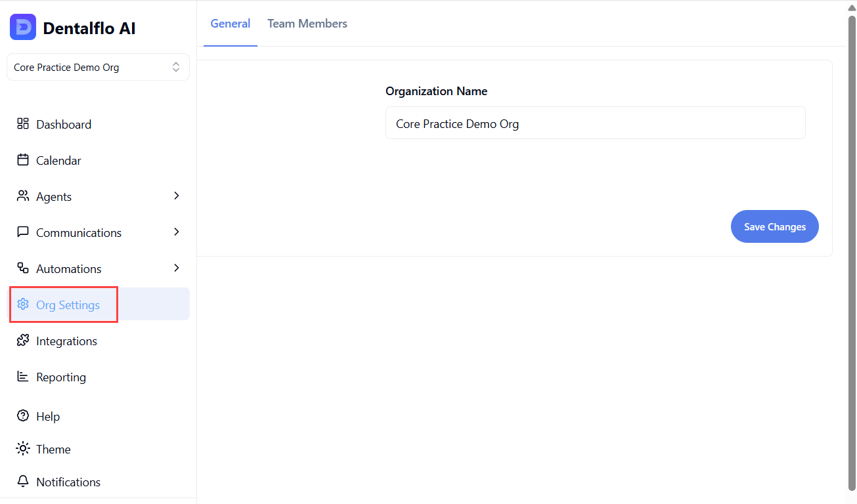Click the Org Settings gear icon
This screenshot has width=857, height=504.
pyautogui.click(x=23, y=304)
